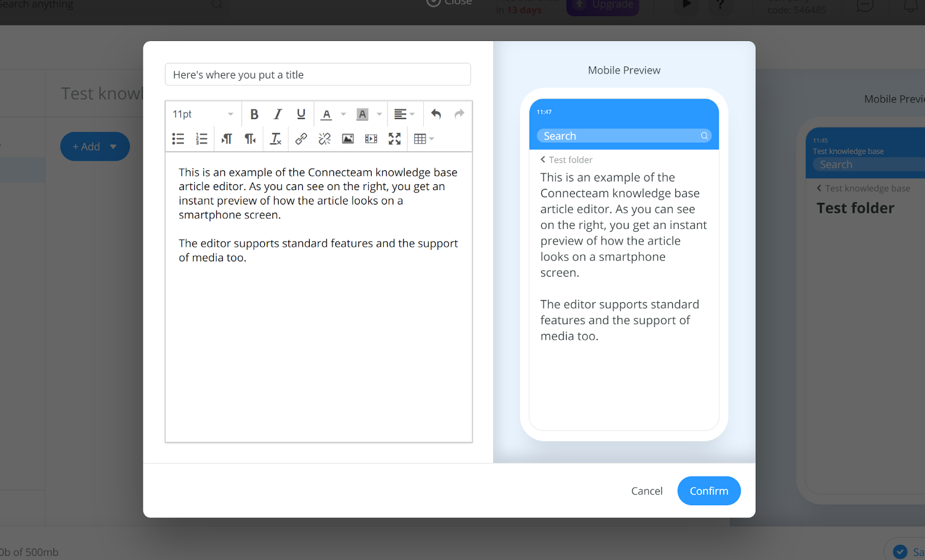
Task: Remove link with the unlink icon
Action: point(324,139)
